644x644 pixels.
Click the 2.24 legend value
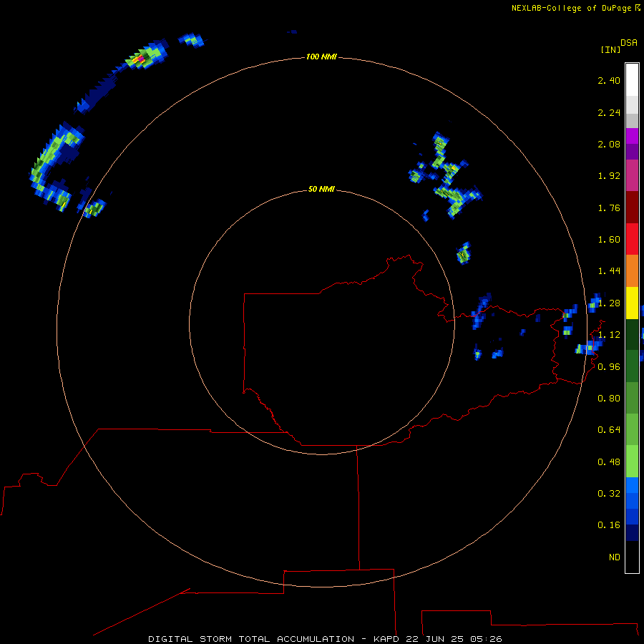coord(609,112)
